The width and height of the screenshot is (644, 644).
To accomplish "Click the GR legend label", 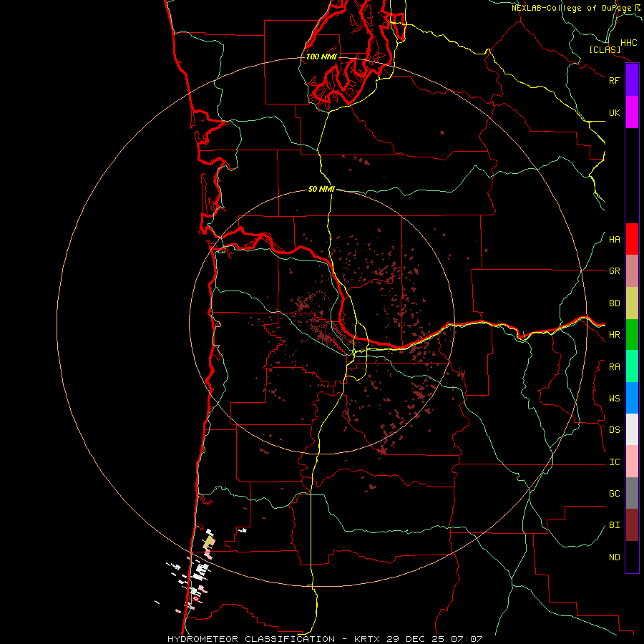I will pos(614,271).
